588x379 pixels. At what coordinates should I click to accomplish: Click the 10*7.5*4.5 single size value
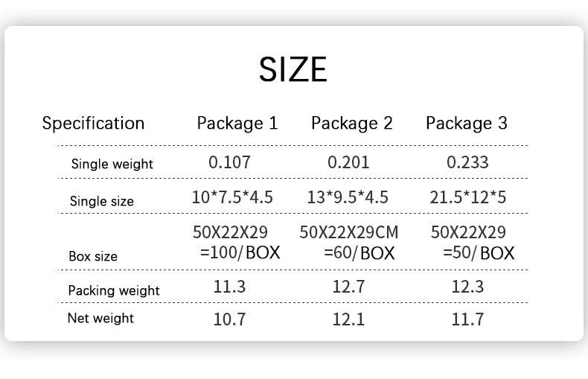pyautogui.click(x=232, y=197)
